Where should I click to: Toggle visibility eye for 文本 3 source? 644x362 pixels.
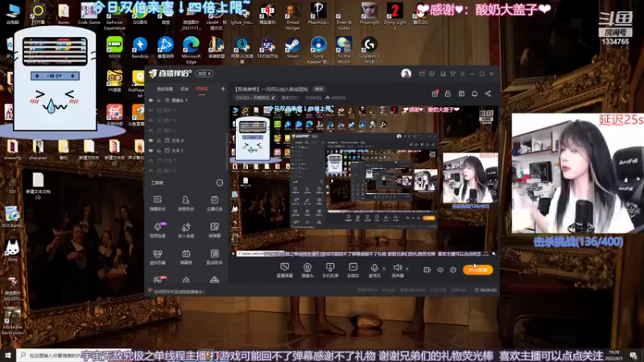(151, 160)
